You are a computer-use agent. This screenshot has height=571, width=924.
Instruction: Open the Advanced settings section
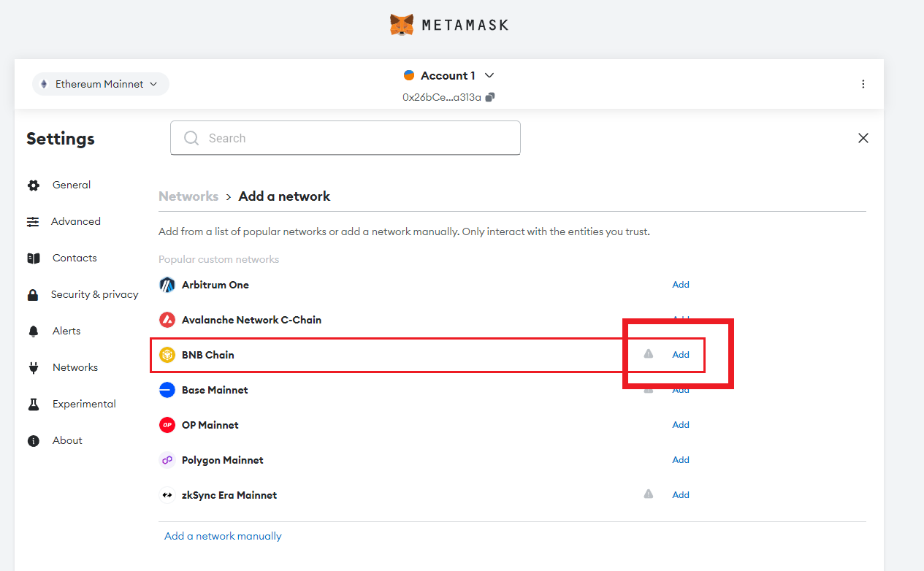pyautogui.click(x=75, y=222)
